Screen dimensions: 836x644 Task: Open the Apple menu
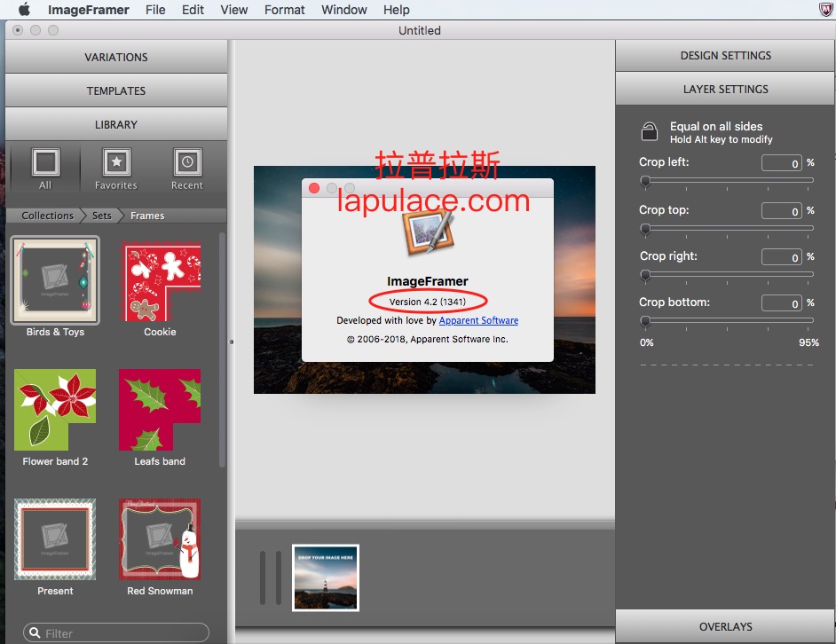pos(25,10)
